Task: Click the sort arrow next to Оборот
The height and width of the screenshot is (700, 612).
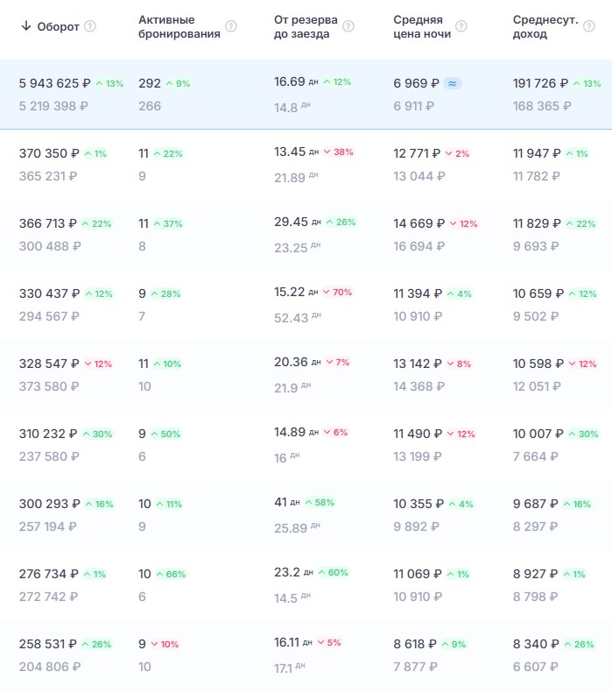Action: click(26, 26)
